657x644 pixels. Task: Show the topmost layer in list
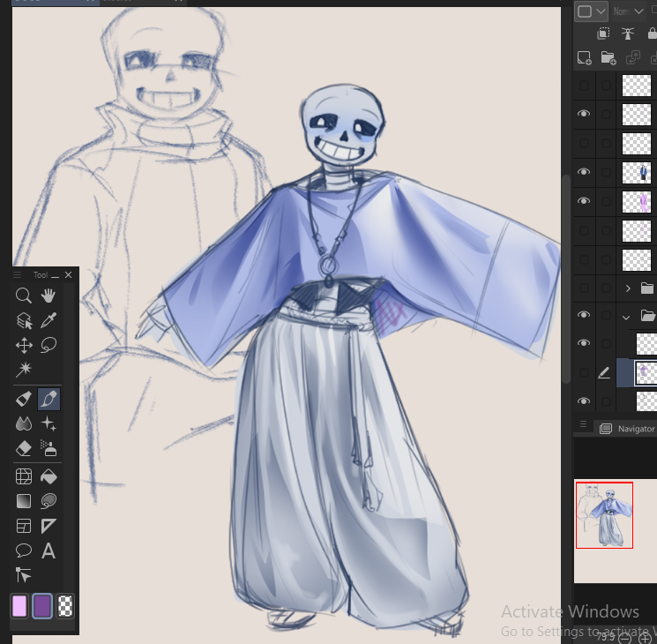(584, 86)
